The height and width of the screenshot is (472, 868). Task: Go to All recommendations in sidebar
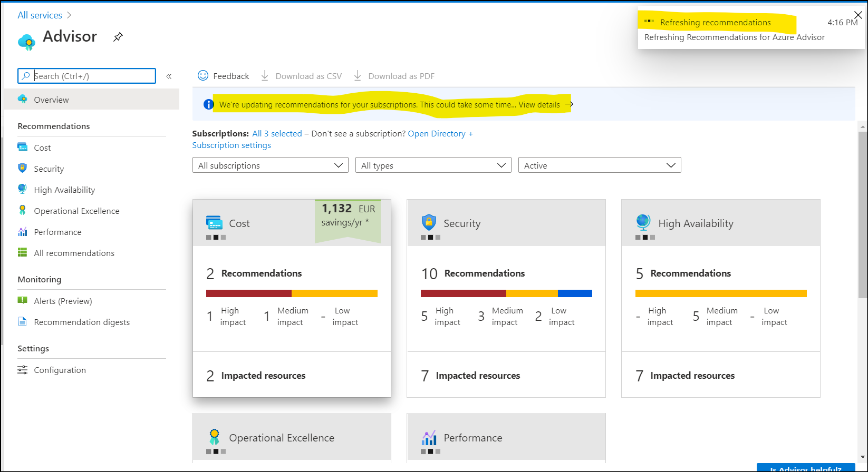pos(74,253)
